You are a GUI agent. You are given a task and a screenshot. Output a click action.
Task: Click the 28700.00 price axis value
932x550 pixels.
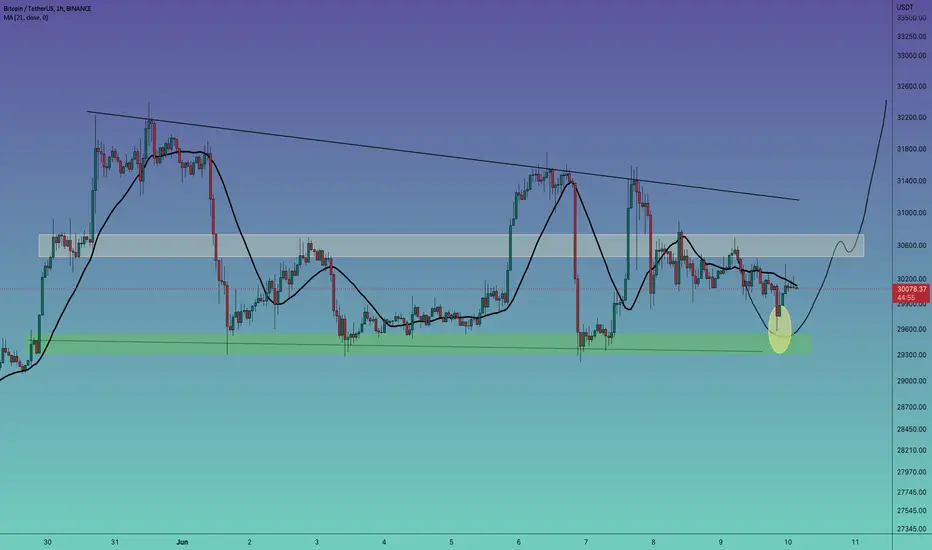pos(911,407)
